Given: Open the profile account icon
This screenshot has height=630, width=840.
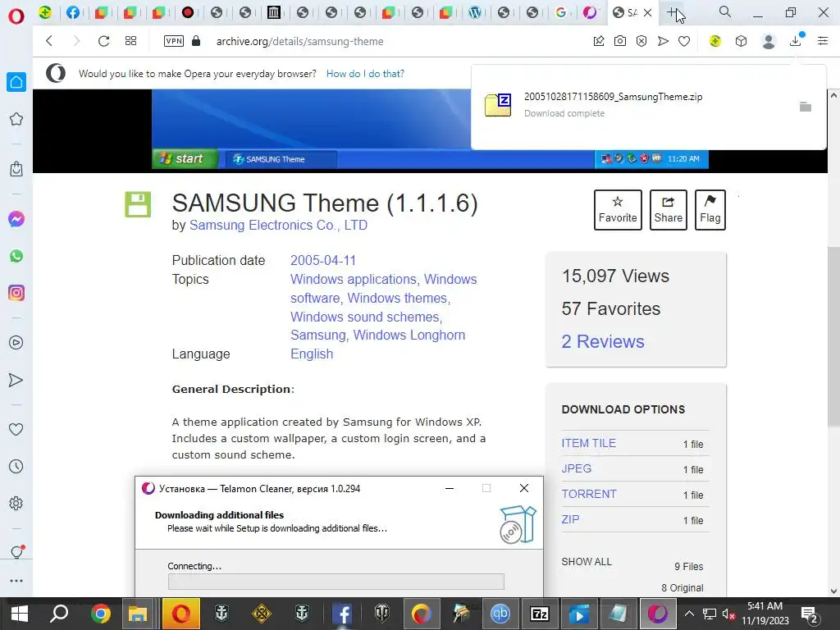Looking at the screenshot, I should 769,41.
